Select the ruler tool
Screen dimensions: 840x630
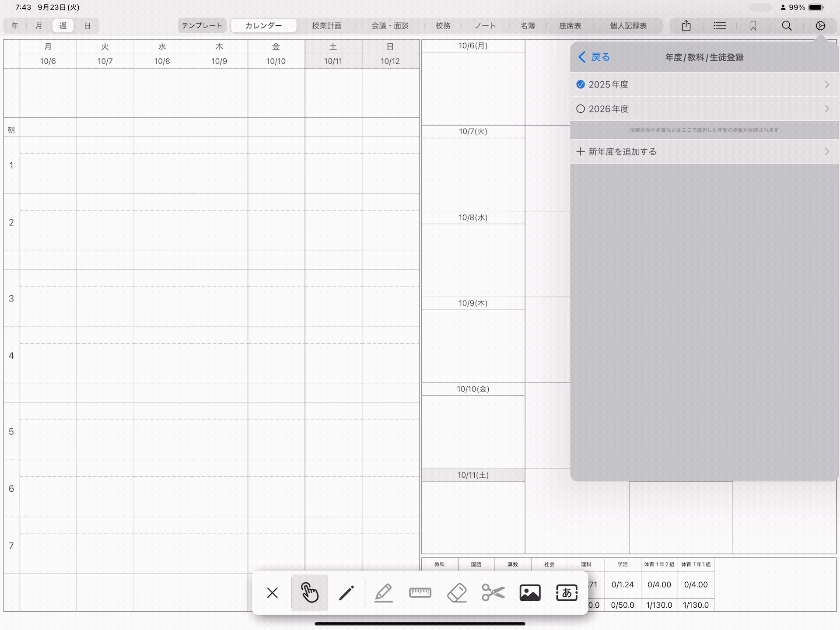pyautogui.click(x=420, y=593)
